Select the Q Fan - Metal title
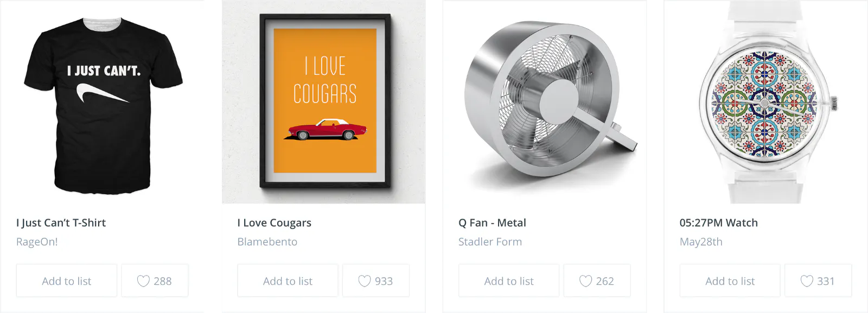Screen dimensions: 868x313 (x=492, y=222)
